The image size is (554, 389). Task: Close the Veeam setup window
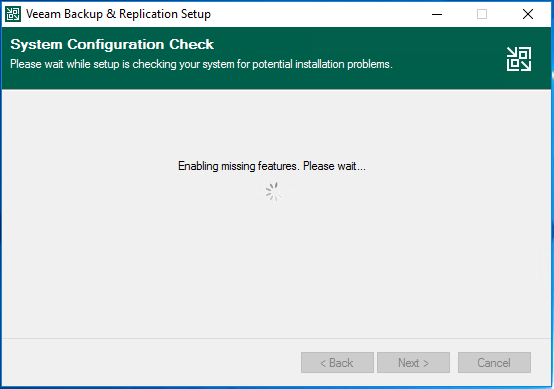[528, 14]
